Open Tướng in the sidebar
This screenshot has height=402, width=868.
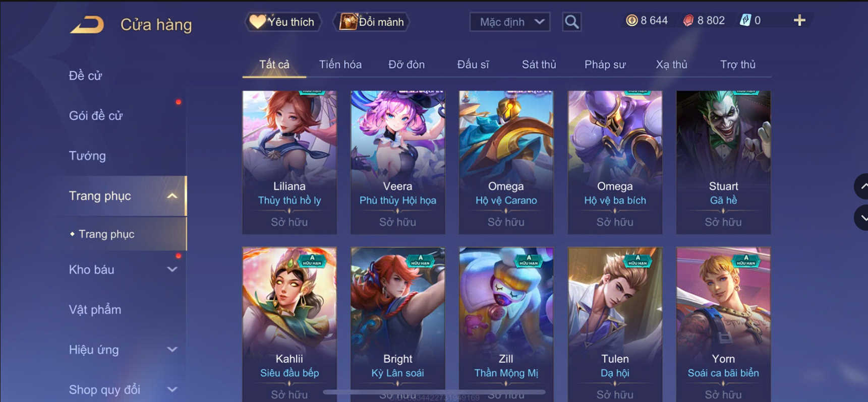coord(87,156)
